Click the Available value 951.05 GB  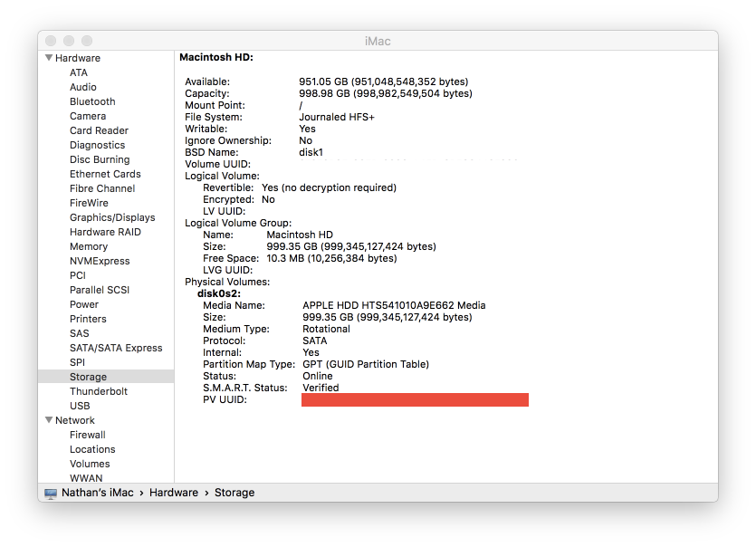[383, 82]
